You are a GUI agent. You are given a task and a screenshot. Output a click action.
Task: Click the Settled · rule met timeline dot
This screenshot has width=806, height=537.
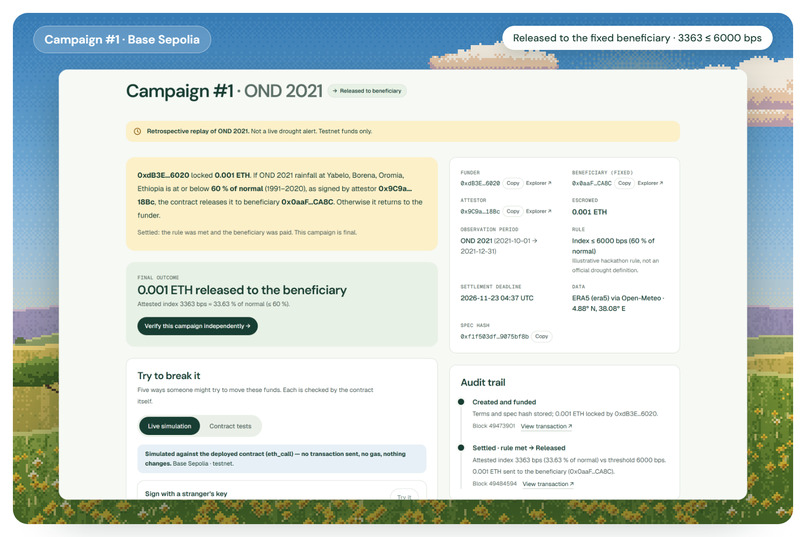pos(461,448)
